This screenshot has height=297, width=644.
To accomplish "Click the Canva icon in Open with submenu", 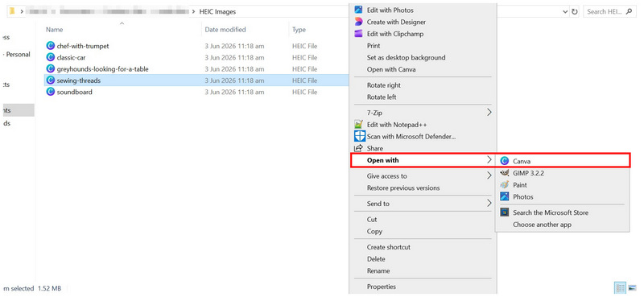I will (x=505, y=162).
